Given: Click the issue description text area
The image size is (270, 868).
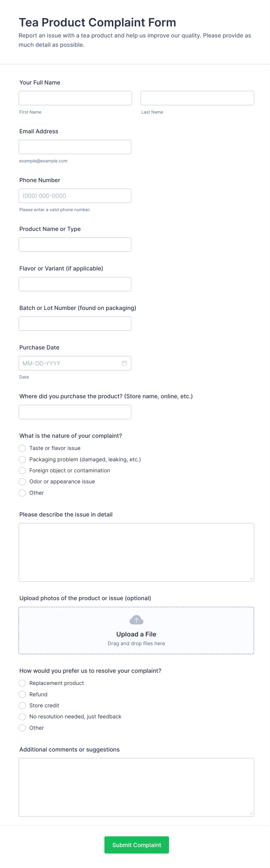Looking at the screenshot, I should 136,552.
